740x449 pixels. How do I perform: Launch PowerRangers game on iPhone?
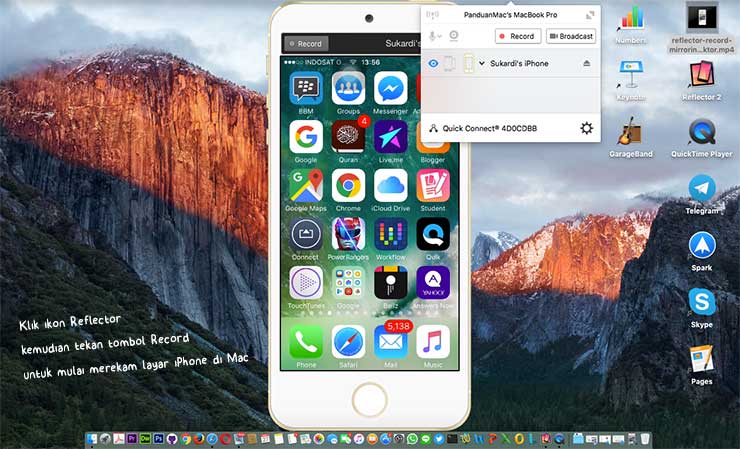tap(348, 234)
